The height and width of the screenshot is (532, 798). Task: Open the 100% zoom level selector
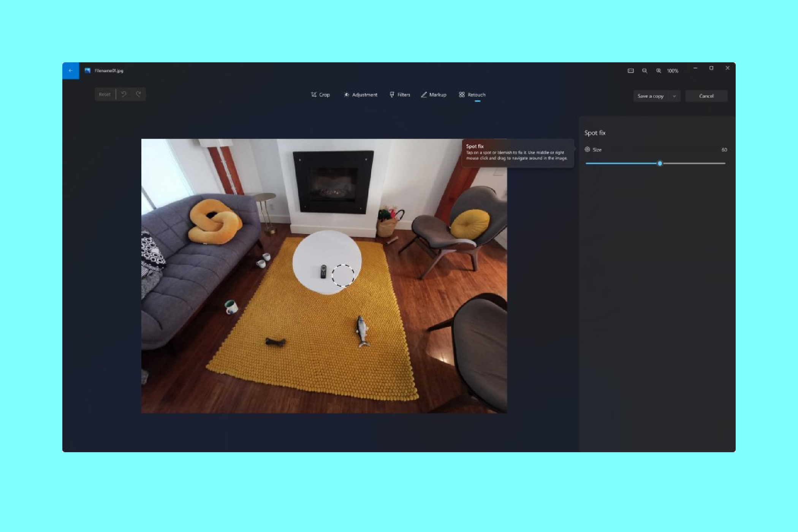click(673, 70)
